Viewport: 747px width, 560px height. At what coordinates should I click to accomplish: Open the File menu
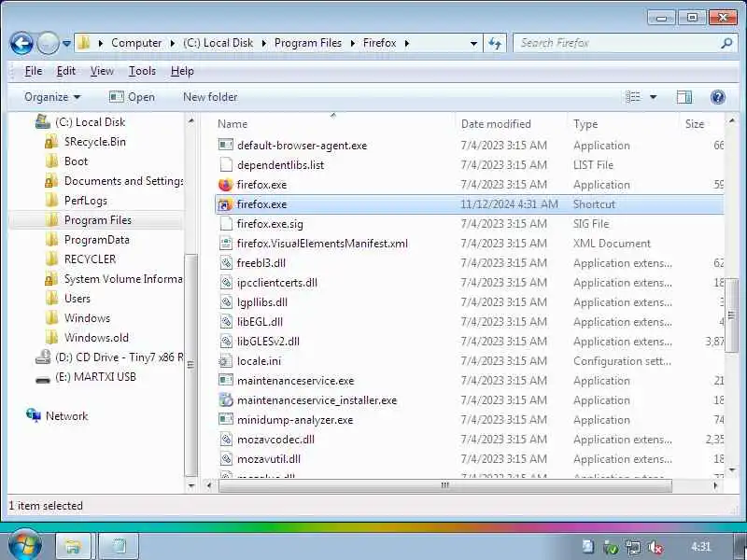tap(34, 71)
